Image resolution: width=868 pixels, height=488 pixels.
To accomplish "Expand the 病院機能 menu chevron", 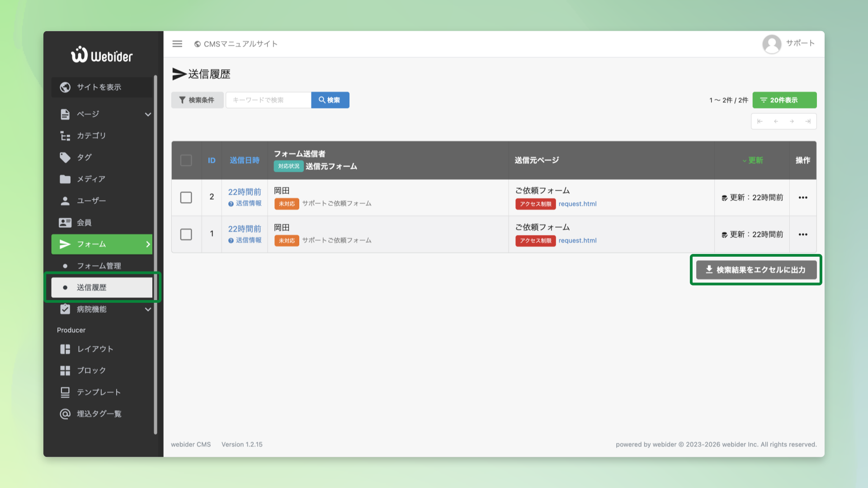I will pyautogui.click(x=148, y=310).
